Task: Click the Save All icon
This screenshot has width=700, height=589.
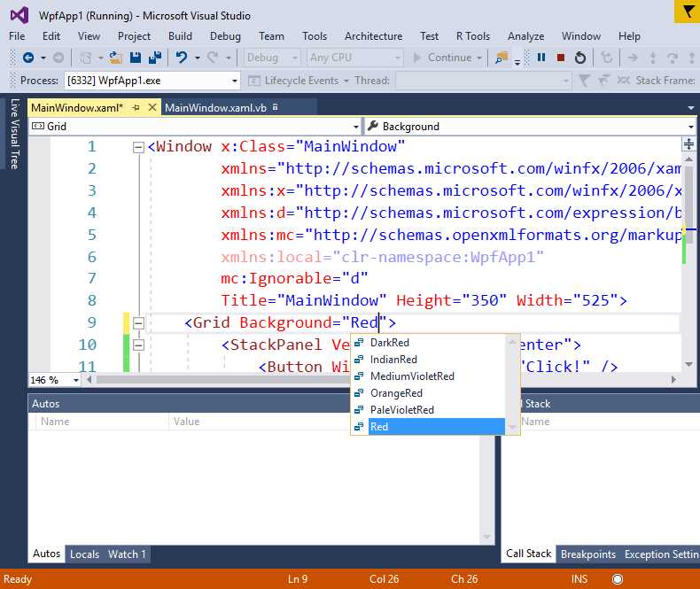Action: pos(155,58)
